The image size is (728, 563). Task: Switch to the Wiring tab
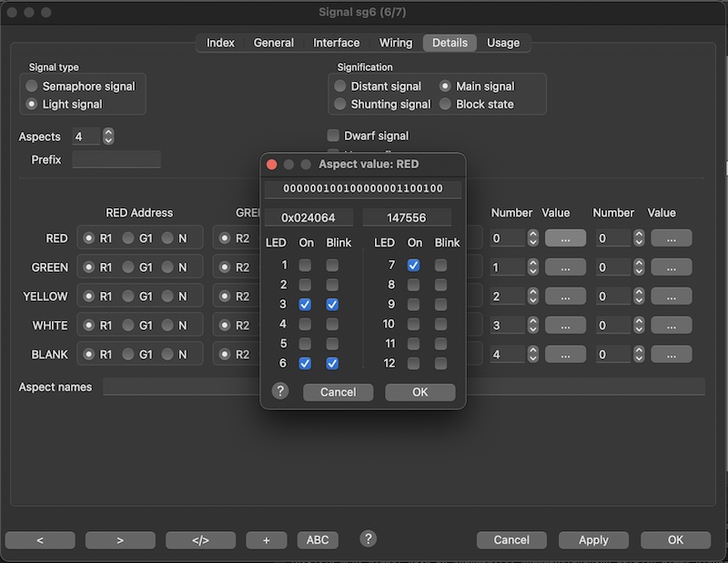(395, 43)
